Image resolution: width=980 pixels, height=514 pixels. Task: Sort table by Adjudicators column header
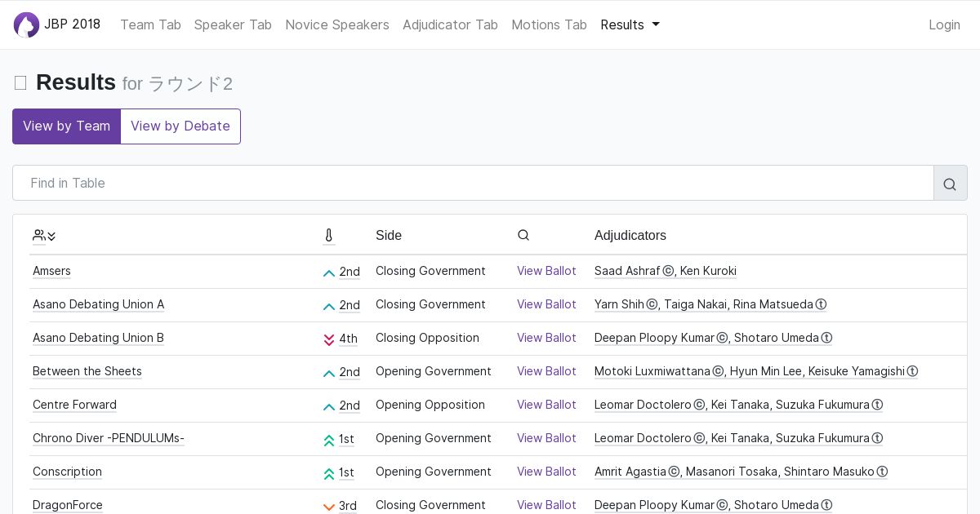(630, 236)
